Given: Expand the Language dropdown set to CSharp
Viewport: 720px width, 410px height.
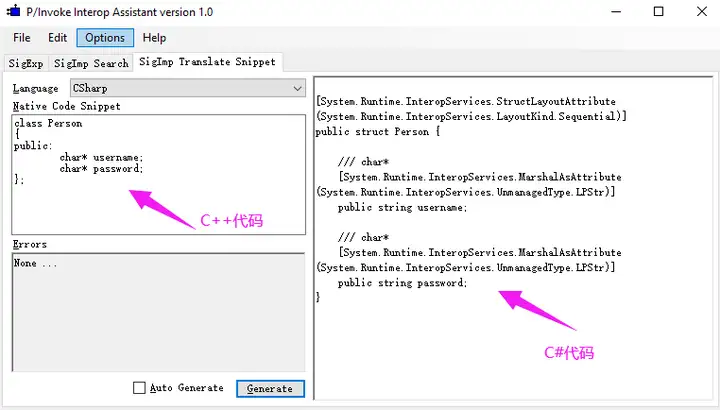Looking at the screenshot, I should pos(188,88).
